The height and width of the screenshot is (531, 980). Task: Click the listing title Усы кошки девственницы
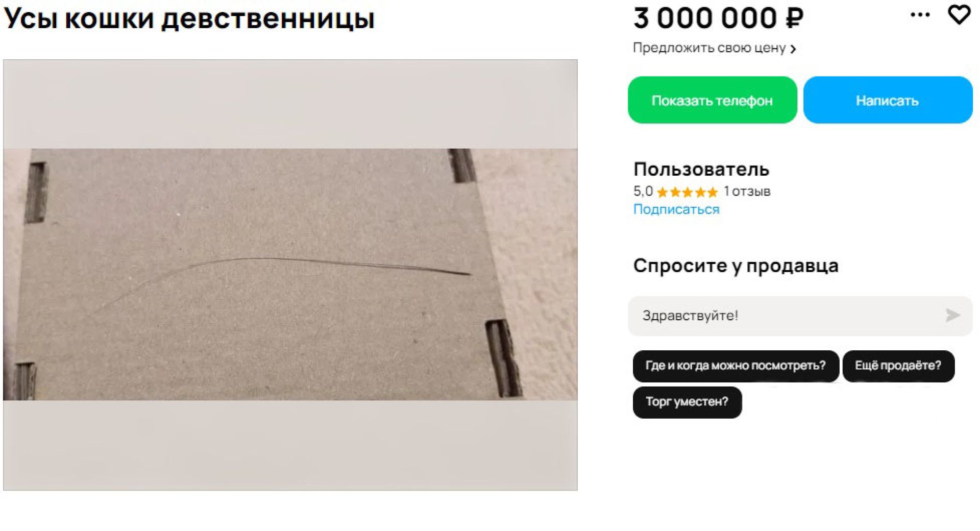(189, 18)
